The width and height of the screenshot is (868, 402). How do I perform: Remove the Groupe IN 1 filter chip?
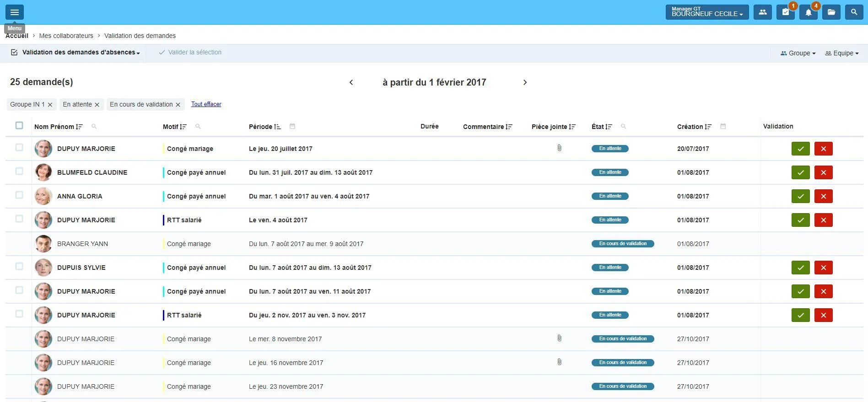[50, 105]
